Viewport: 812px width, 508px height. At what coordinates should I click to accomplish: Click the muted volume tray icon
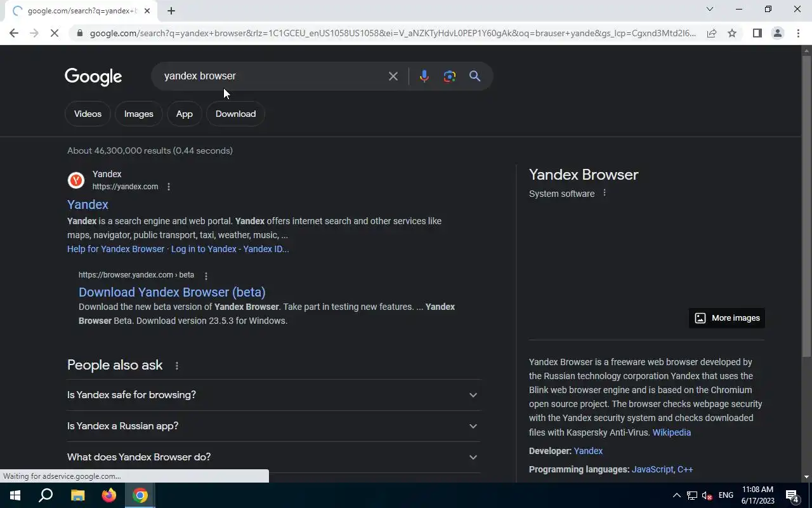pyautogui.click(x=707, y=496)
